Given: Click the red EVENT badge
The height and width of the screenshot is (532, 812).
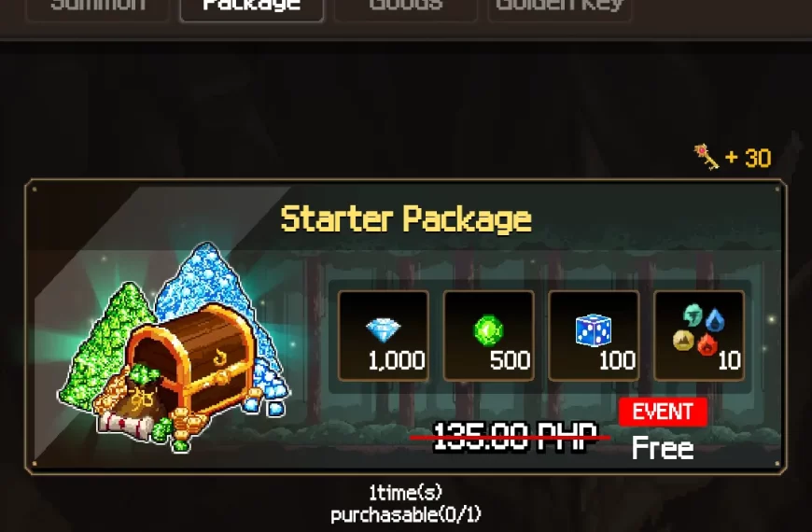Looking at the screenshot, I should point(663,412).
